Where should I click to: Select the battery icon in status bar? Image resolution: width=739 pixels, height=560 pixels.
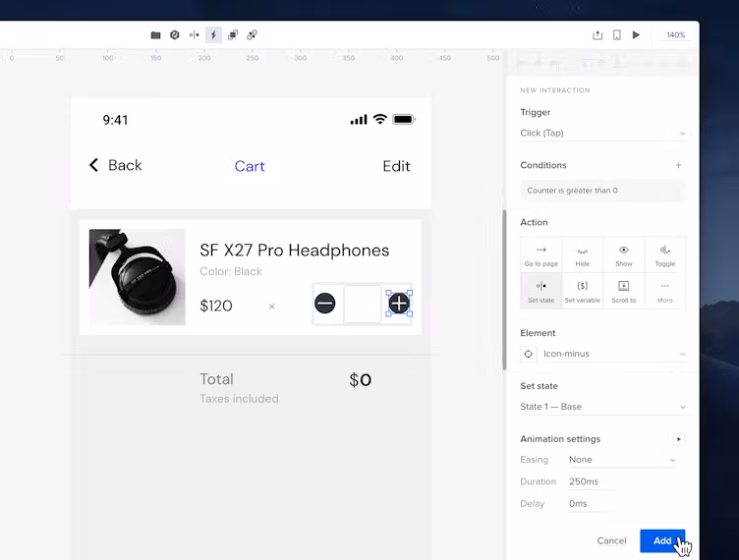pyautogui.click(x=404, y=119)
